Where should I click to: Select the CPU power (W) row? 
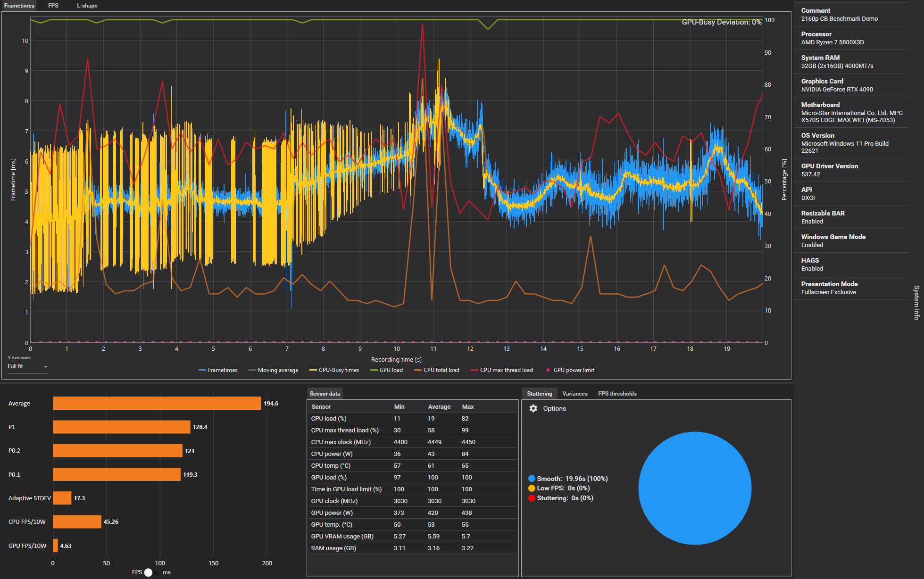pos(413,454)
